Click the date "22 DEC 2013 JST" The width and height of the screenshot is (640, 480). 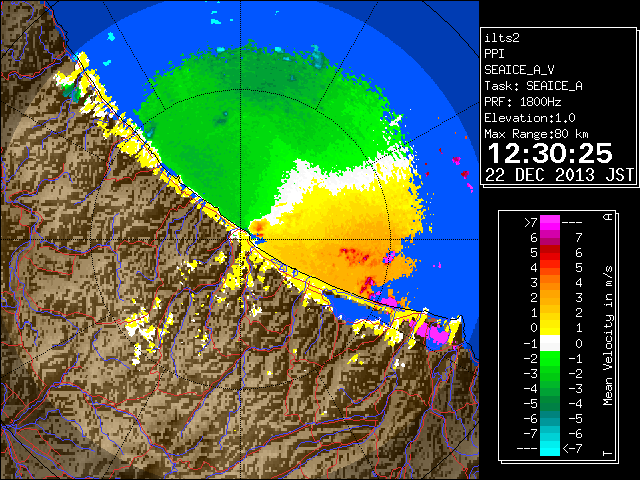560,175
